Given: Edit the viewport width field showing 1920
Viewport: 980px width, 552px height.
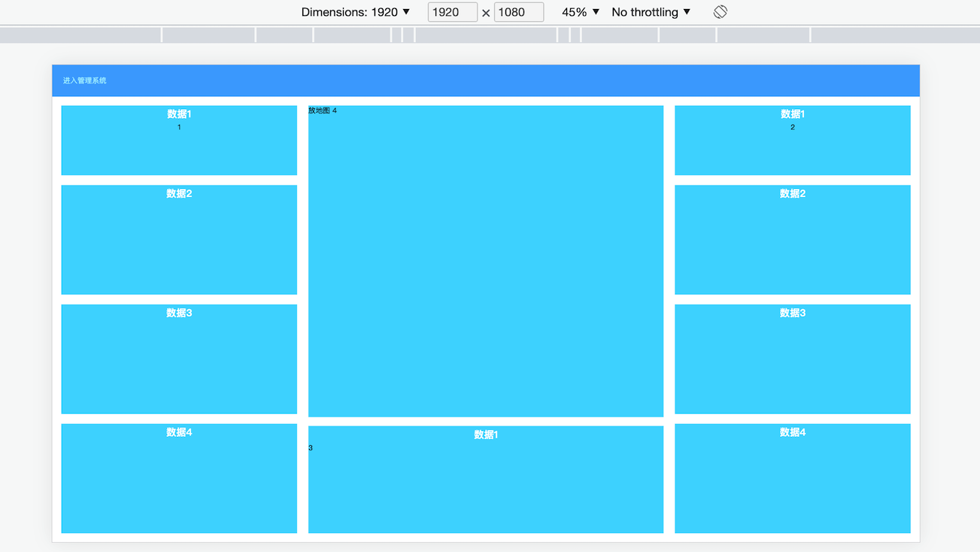Looking at the screenshot, I should coord(453,12).
